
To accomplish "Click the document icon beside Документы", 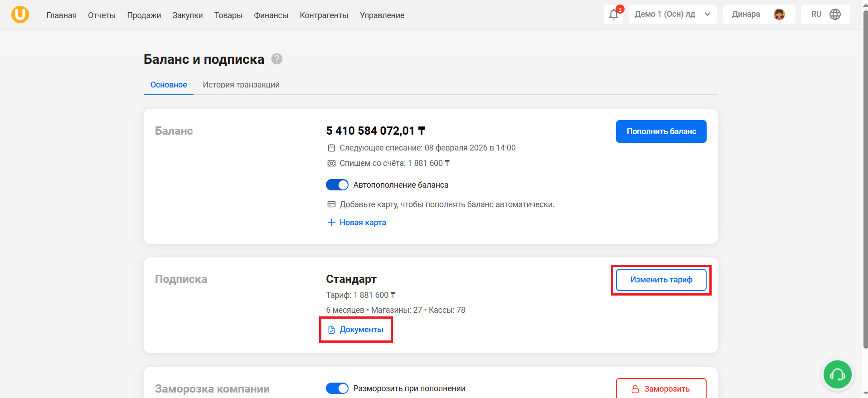I will [x=331, y=330].
